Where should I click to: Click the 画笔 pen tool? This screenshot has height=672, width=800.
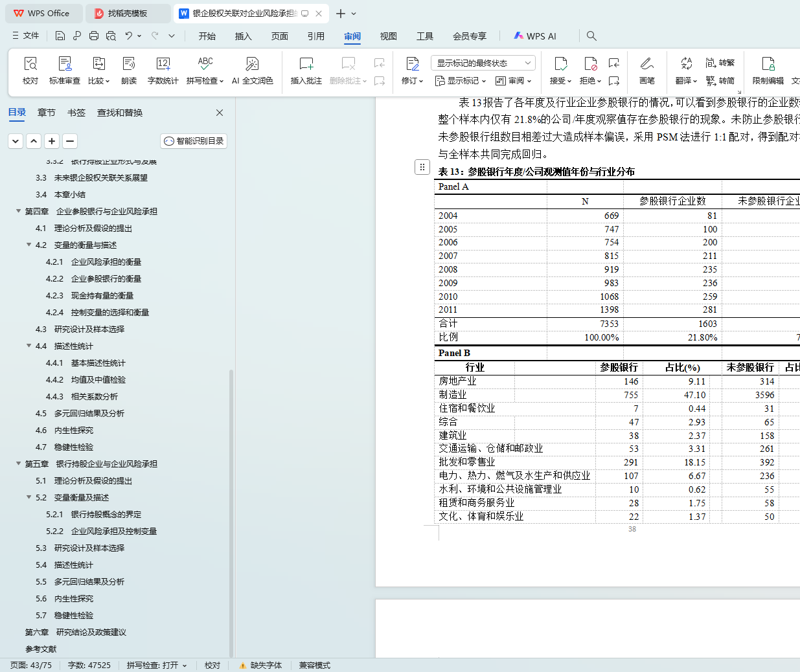click(646, 71)
